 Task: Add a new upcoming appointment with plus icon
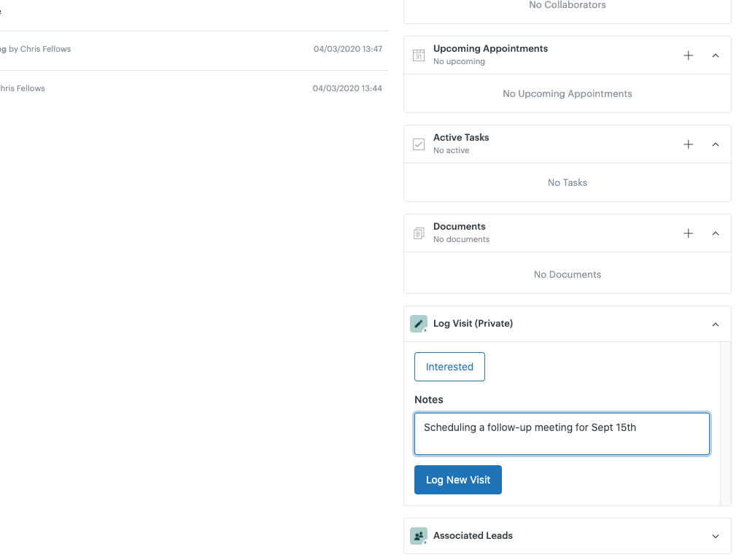click(x=688, y=55)
